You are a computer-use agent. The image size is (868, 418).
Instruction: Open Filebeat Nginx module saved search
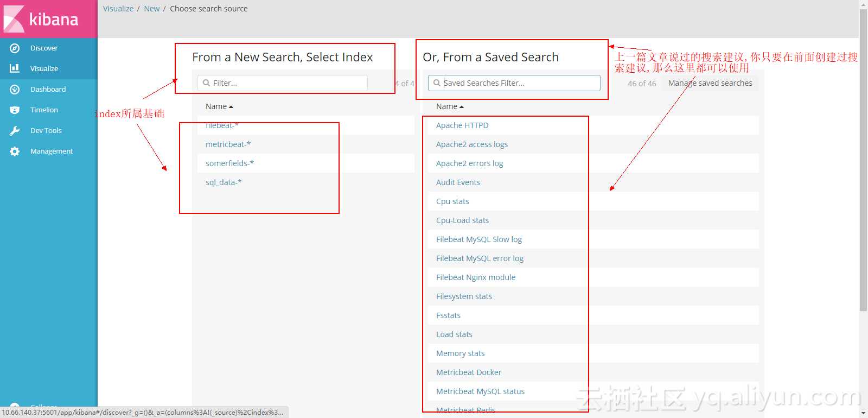click(476, 277)
